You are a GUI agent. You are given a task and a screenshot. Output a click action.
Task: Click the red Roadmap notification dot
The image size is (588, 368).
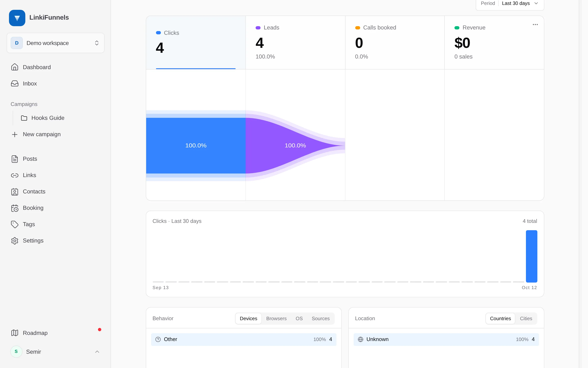(x=100, y=330)
